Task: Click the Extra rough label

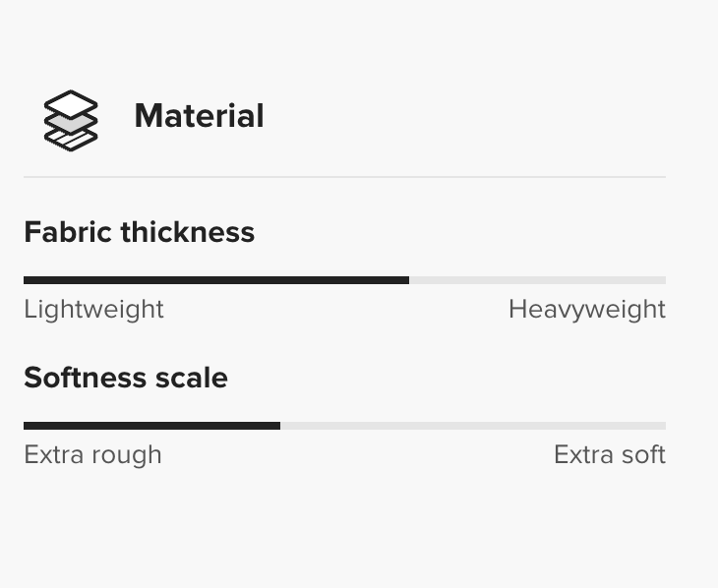Action: 92,454
